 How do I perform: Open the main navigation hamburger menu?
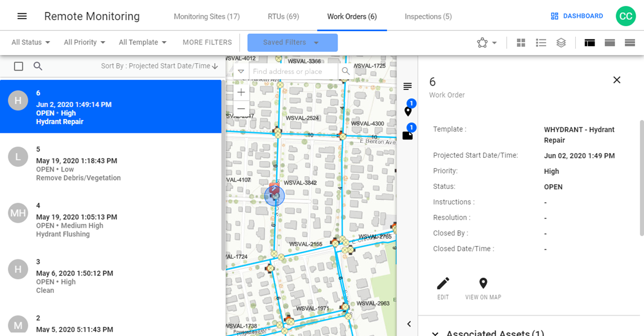[23, 15]
